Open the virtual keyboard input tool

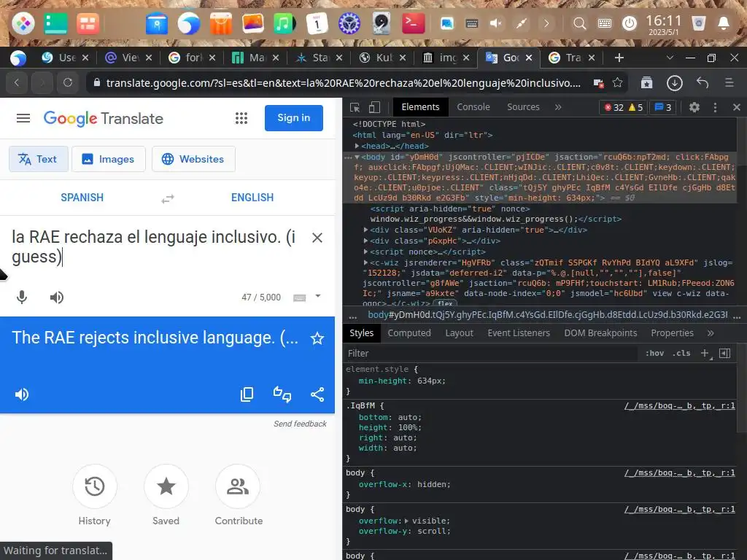(299, 298)
